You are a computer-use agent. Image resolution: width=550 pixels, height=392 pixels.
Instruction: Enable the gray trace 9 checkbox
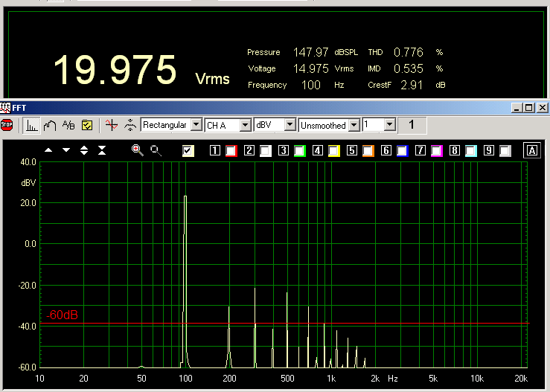pyautogui.click(x=505, y=151)
